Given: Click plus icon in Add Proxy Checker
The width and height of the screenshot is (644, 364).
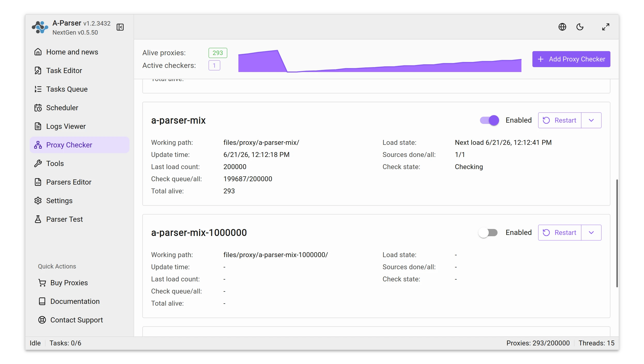Looking at the screenshot, I should pos(540,59).
